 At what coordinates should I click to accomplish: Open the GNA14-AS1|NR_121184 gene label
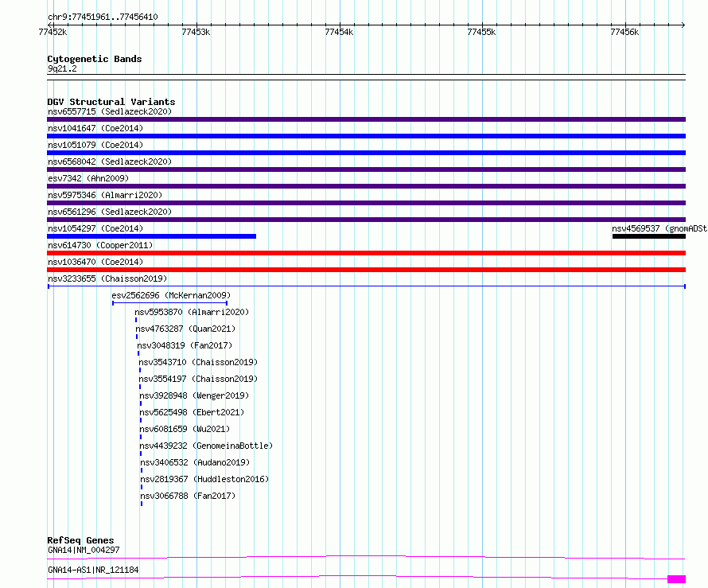pyautogui.click(x=93, y=570)
